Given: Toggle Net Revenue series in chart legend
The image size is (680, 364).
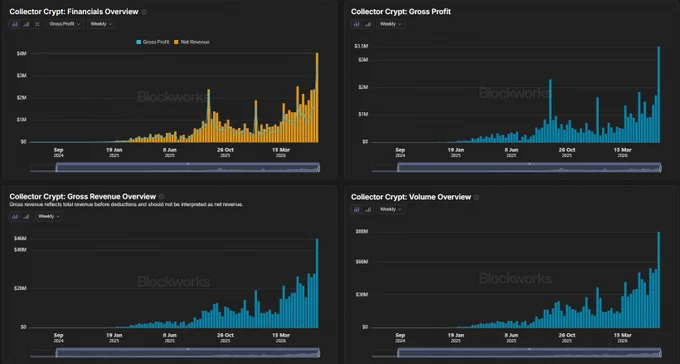Looking at the screenshot, I should point(192,42).
